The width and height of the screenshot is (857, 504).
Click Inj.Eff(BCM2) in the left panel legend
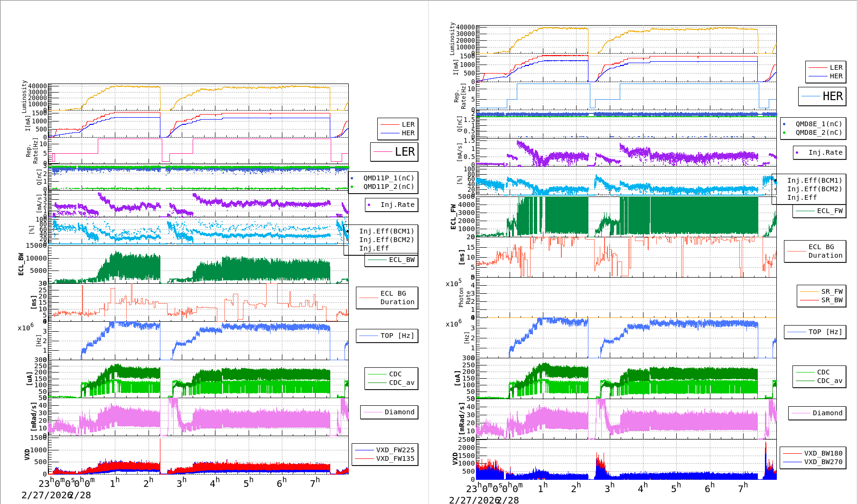(x=386, y=240)
